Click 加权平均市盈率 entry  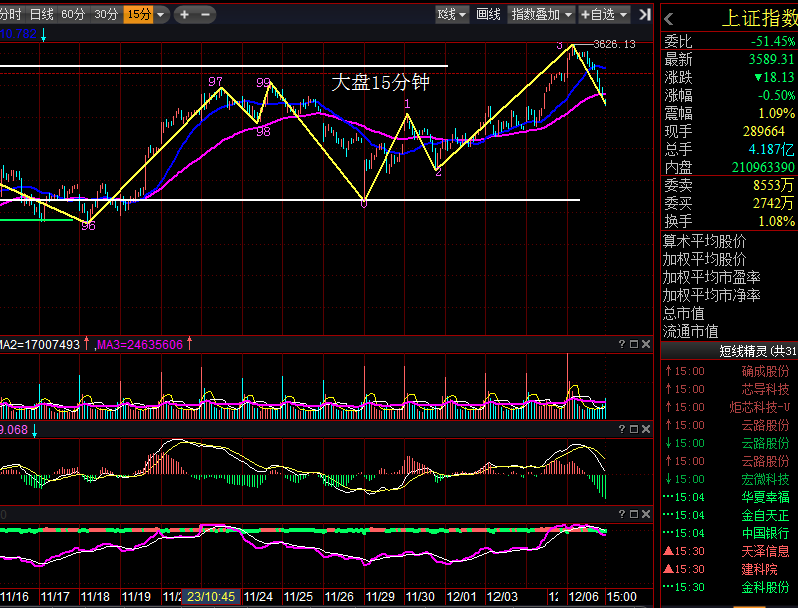point(711,277)
